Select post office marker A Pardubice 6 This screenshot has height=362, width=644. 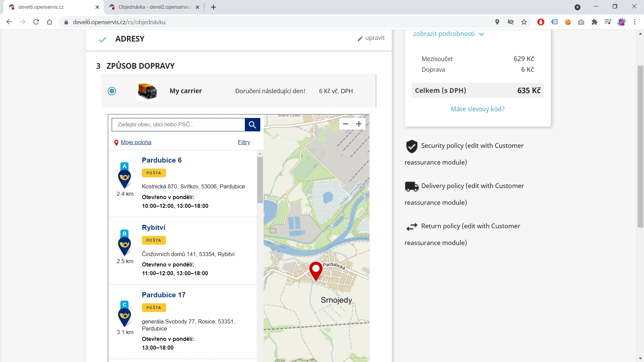point(124,175)
